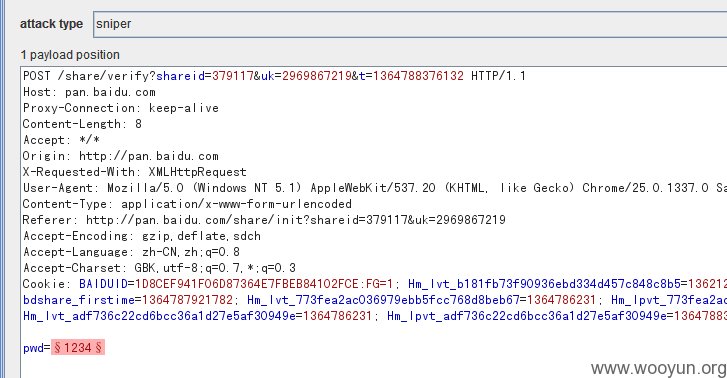Image resolution: width=727 pixels, height=378 pixels.
Task: Click the Accept-Language: zh-CN header line
Action: 131,252
